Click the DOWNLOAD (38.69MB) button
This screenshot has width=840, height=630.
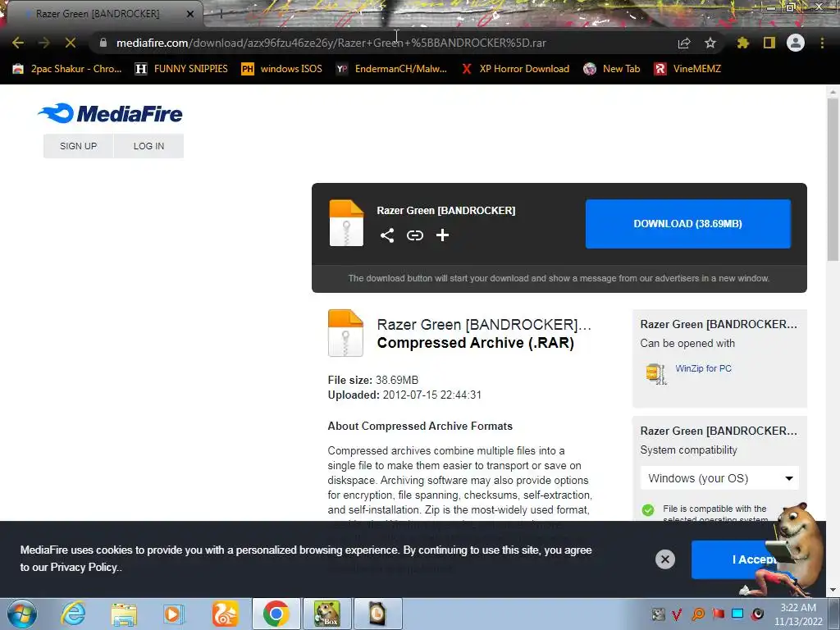click(688, 224)
